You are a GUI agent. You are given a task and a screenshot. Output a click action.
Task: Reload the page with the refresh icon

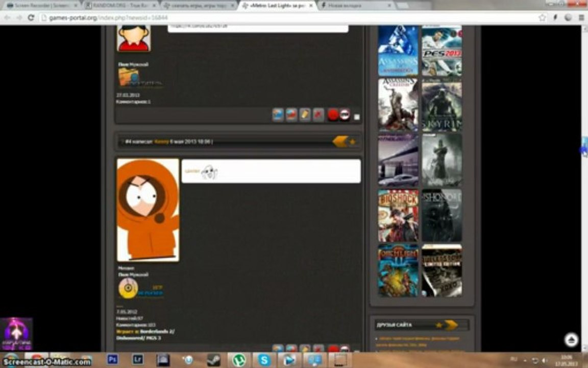pyautogui.click(x=31, y=18)
